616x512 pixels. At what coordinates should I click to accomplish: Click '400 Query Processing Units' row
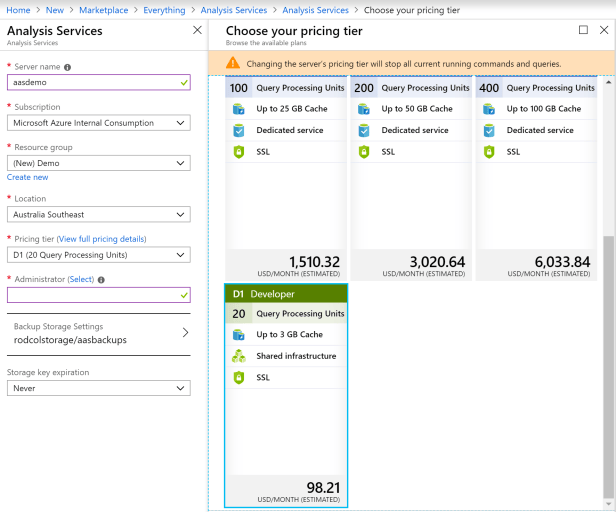click(x=536, y=88)
